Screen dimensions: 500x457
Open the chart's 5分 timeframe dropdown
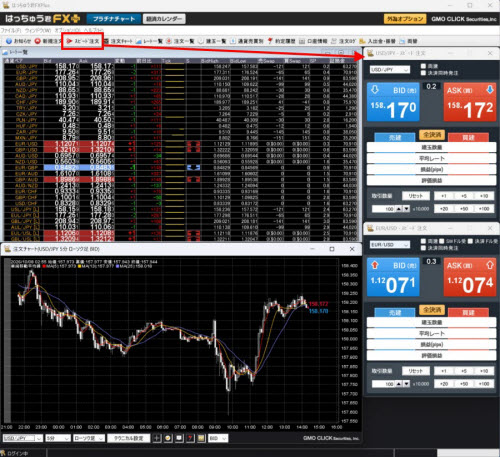[x=58, y=438]
